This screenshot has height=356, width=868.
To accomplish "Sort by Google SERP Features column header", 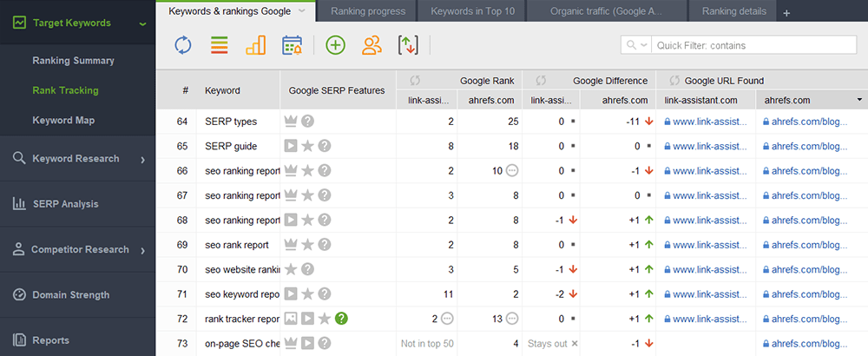I will [338, 90].
